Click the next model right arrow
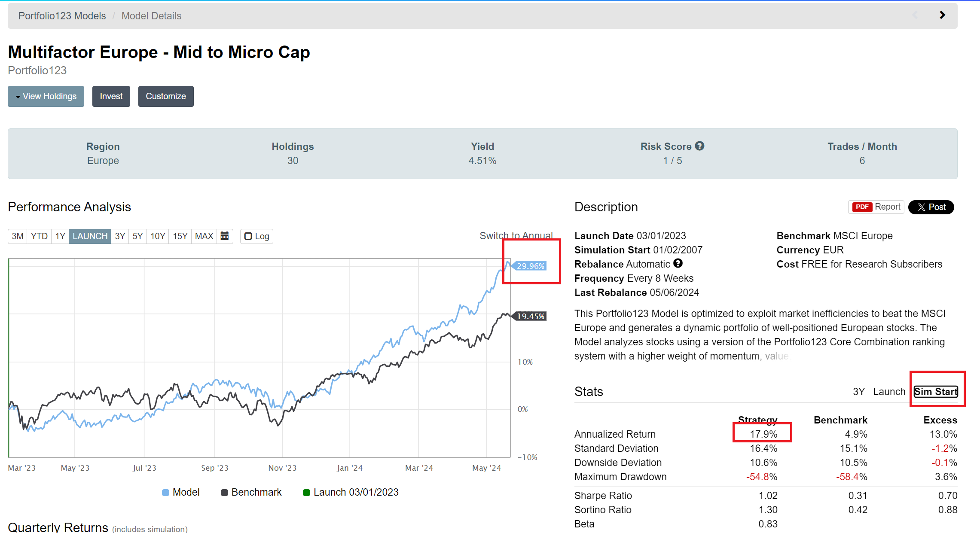Viewport: 980px width, 533px height. (942, 15)
